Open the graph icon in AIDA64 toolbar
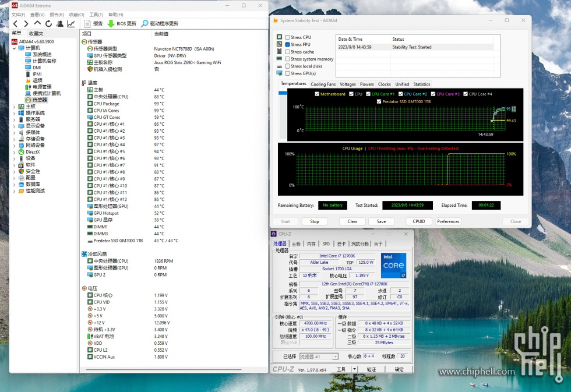571x392 pixels. pos(71,24)
